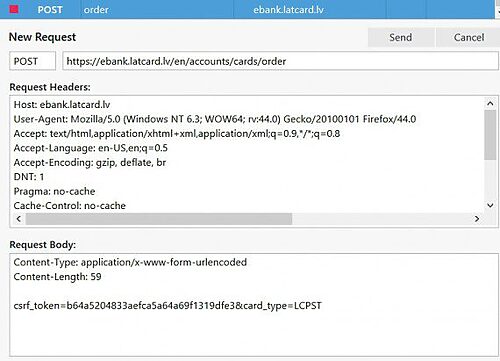Click the POST method input field
The image size is (500, 361).
click(33, 61)
